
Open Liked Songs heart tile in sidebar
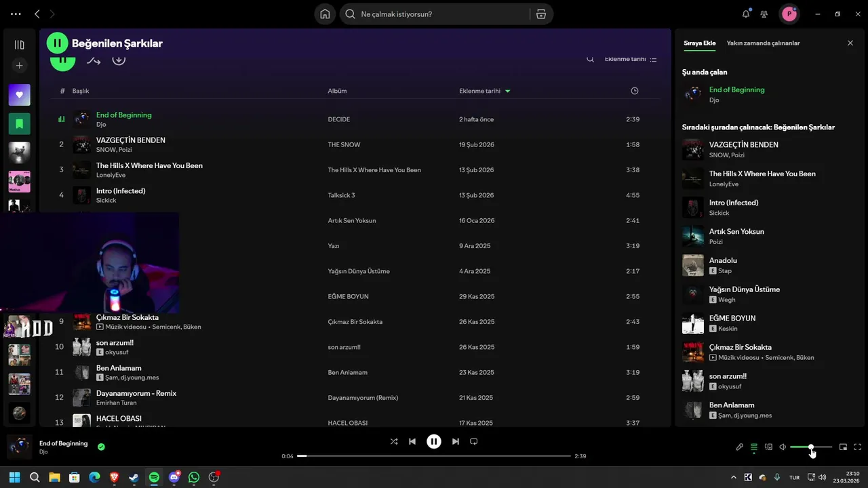[x=19, y=95]
